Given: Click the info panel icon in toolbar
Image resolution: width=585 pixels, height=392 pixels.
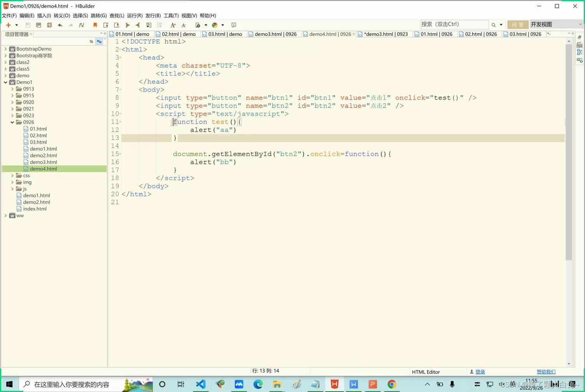Looking at the screenshot, I should point(234,25).
